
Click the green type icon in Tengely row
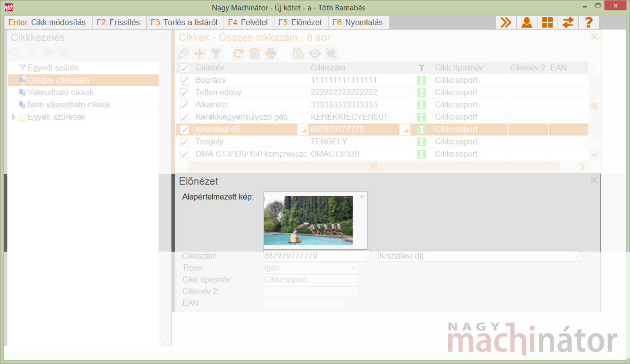coord(421,142)
